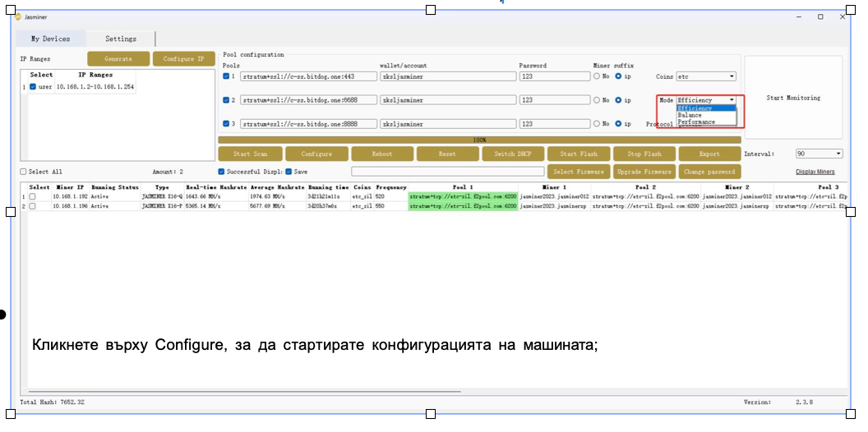
Task: Switch to the My Devices tab
Action: click(x=50, y=39)
